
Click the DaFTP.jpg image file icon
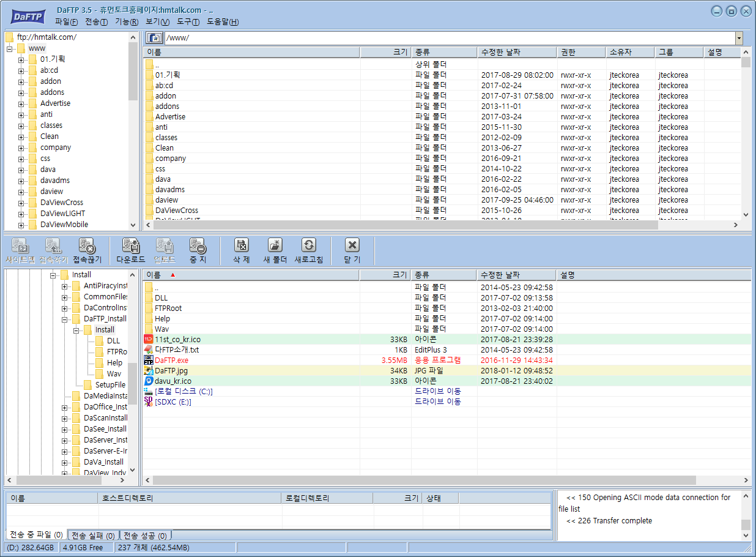point(149,370)
